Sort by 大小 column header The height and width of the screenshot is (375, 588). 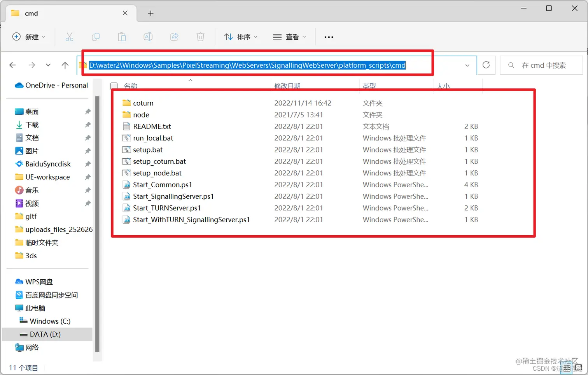[x=443, y=86]
